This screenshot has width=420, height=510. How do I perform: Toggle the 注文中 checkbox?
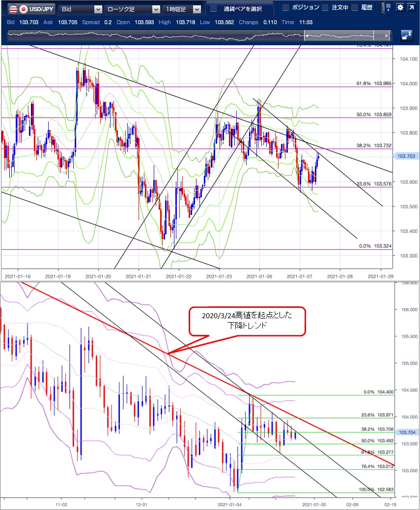coord(325,8)
